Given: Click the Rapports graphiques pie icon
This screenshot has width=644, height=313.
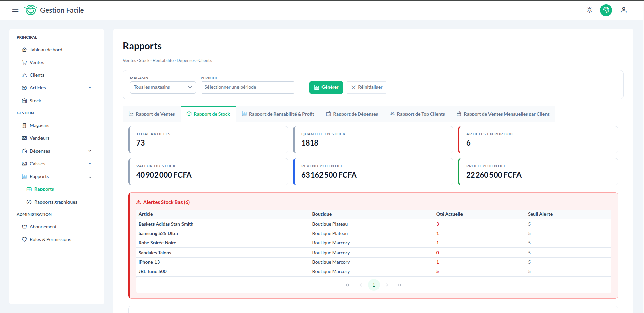Looking at the screenshot, I should click(29, 202).
